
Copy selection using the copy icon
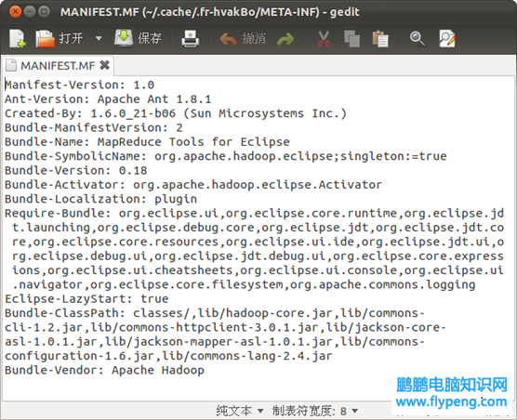[x=351, y=39]
